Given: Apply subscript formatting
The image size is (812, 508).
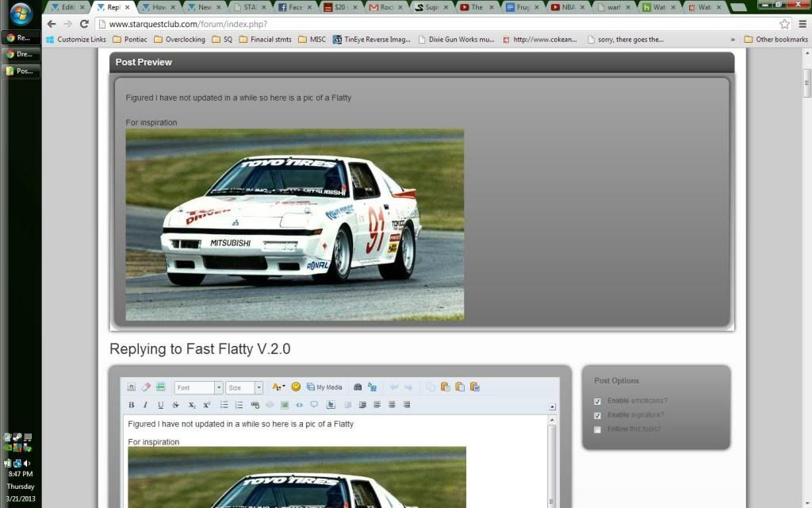Looking at the screenshot, I should click(x=192, y=405).
